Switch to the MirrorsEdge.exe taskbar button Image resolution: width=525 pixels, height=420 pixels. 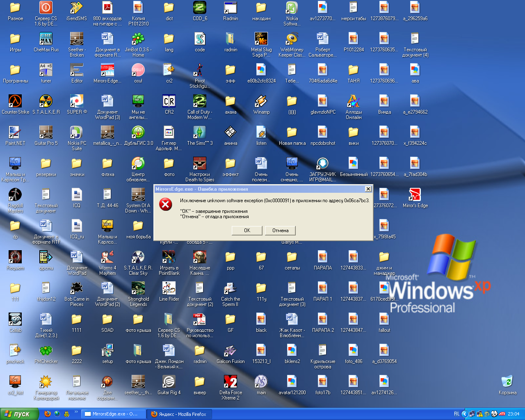(x=114, y=414)
